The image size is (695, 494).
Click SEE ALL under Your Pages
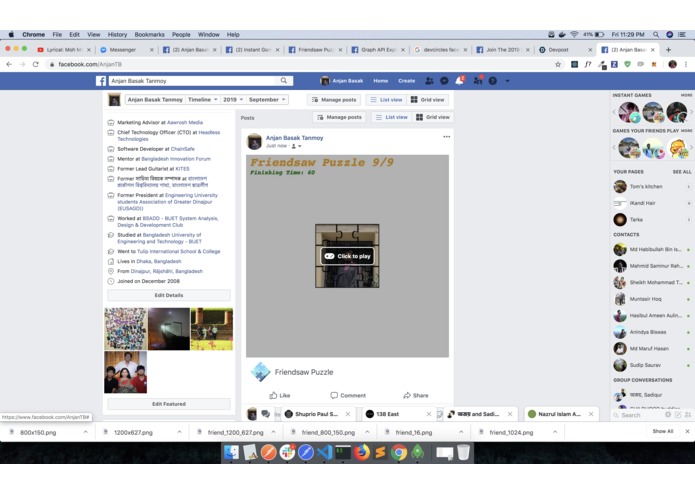pos(682,172)
